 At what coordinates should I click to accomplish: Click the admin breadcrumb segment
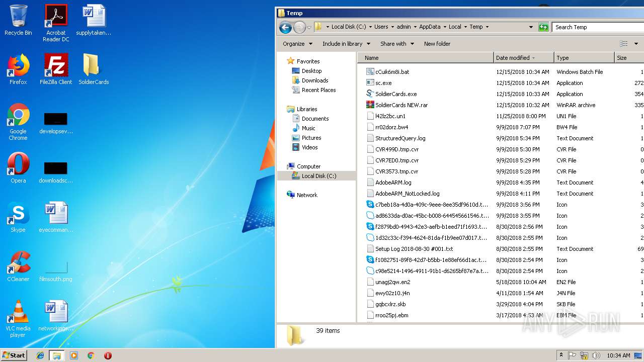coord(404,27)
